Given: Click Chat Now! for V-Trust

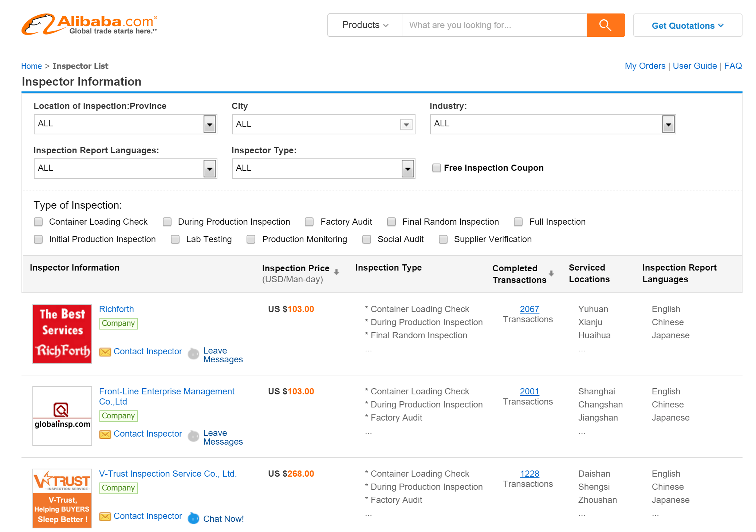Looking at the screenshot, I should point(223,519).
